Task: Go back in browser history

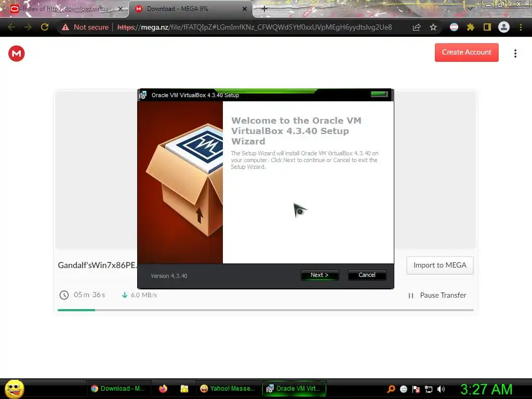Action: point(11,27)
